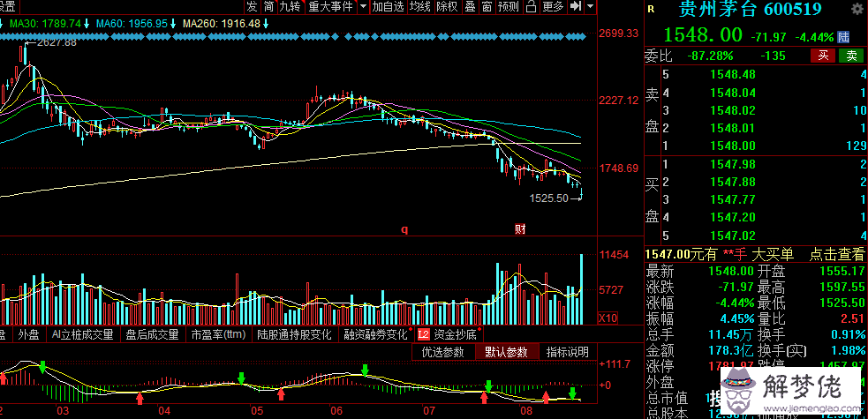Click the 贵州茅台 600519 stock title
Image resolution: width=868 pixels, height=419 pixels.
750,10
